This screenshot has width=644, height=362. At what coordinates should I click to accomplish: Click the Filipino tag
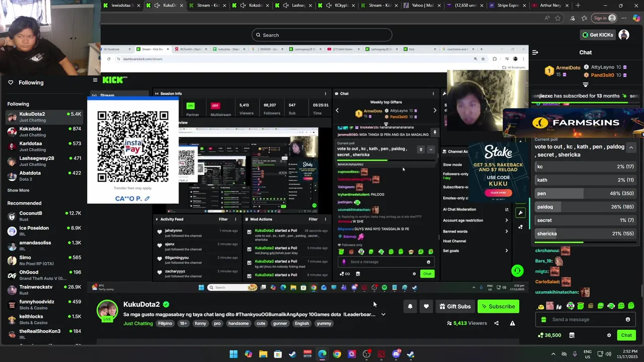coord(165,323)
